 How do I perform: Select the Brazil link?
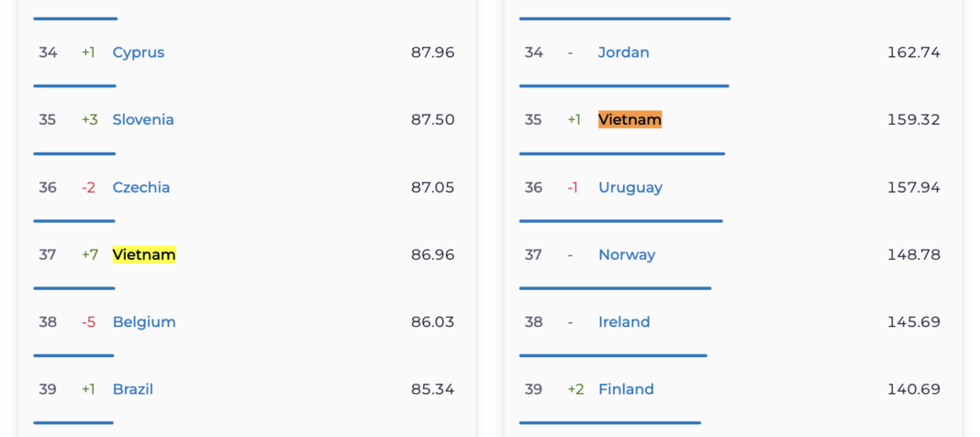click(x=132, y=389)
